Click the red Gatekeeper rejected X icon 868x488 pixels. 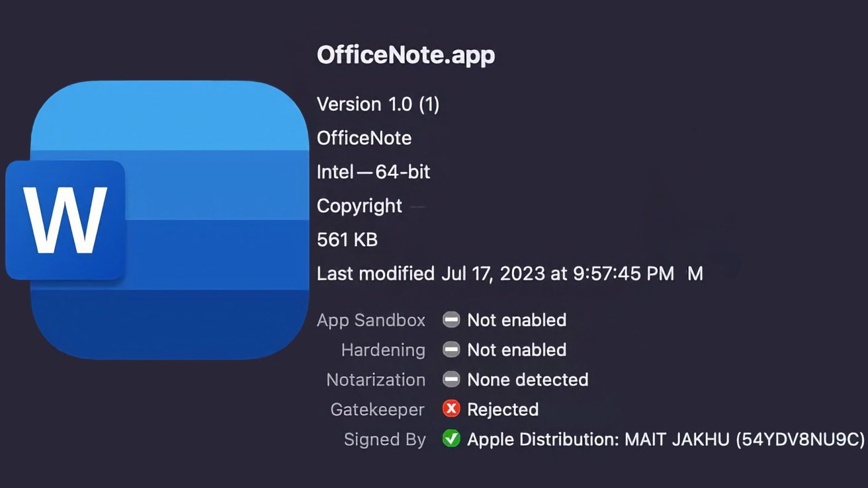(x=451, y=409)
